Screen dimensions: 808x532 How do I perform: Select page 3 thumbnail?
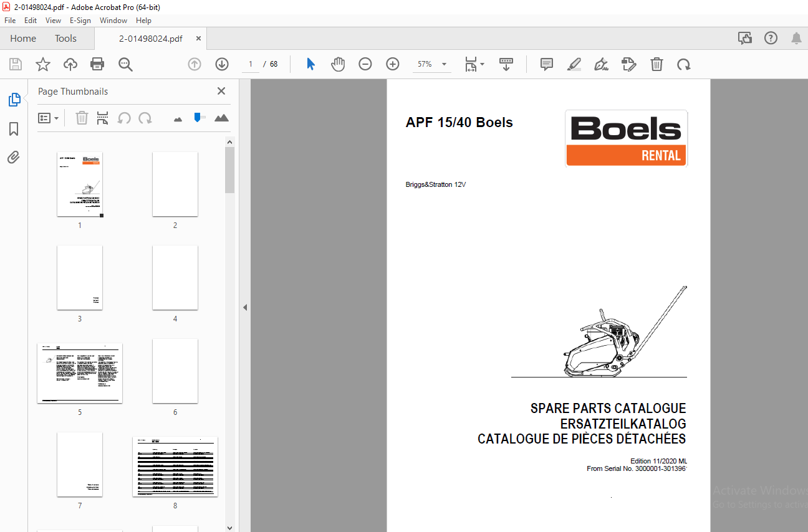[x=80, y=278]
